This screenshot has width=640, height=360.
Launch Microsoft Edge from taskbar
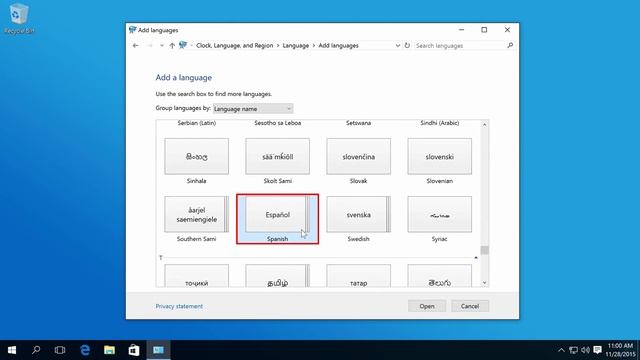click(x=85, y=350)
